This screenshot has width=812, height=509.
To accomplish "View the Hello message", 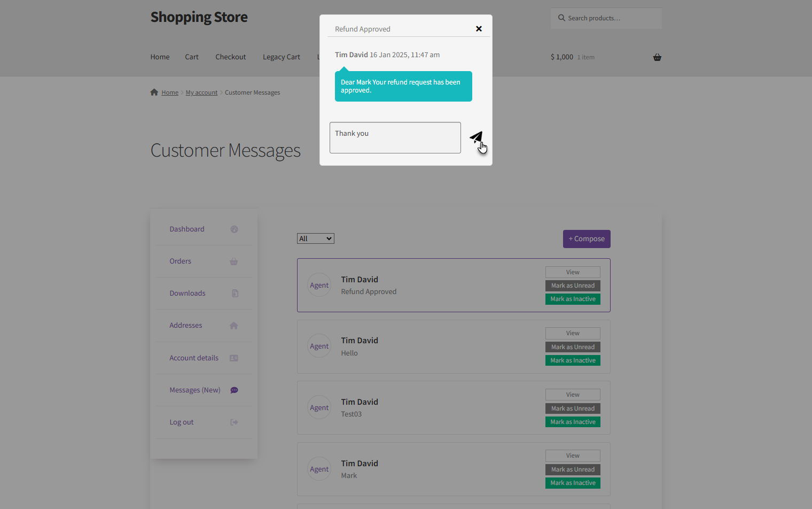I will 573,334.
